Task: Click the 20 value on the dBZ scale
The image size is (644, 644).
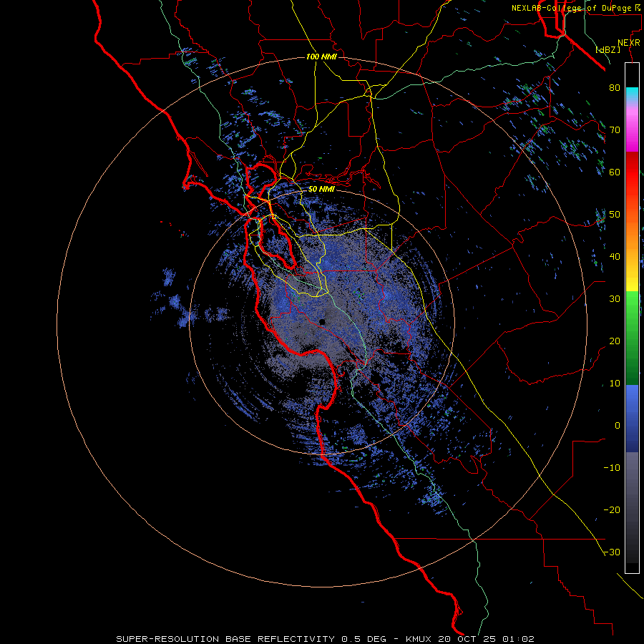Action: click(615, 341)
